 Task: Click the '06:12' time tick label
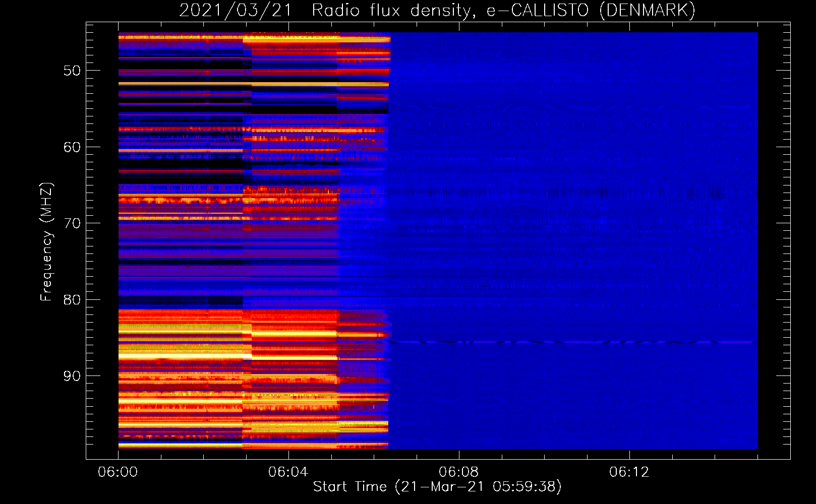(x=629, y=472)
